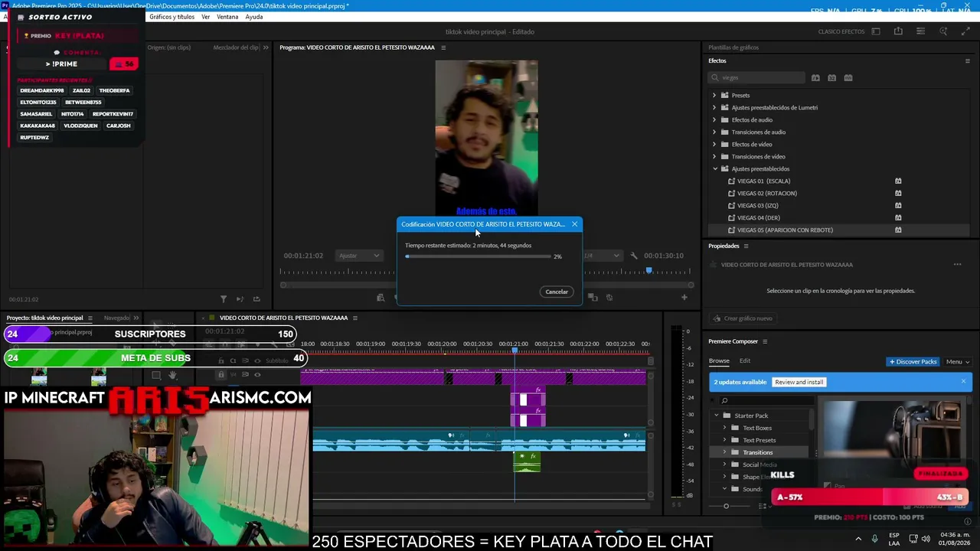Close the Codificación encoding dialog
This screenshot has height=551, width=980.
tap(574, 224)
